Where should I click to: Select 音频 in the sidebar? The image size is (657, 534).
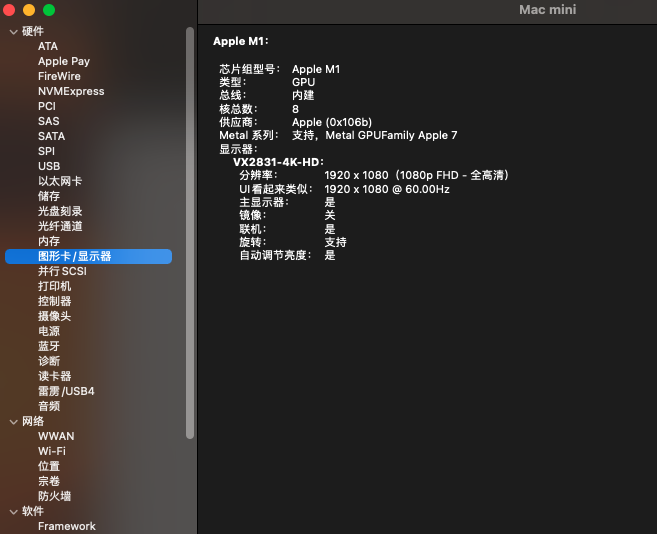click(49, 407)
